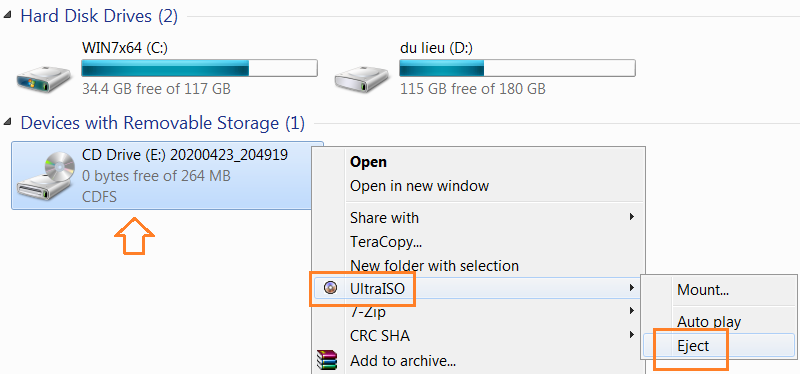Collapse the Hard Disk Drives group
Viewport: 800px width, 374px height.
(x=7, y=16)
